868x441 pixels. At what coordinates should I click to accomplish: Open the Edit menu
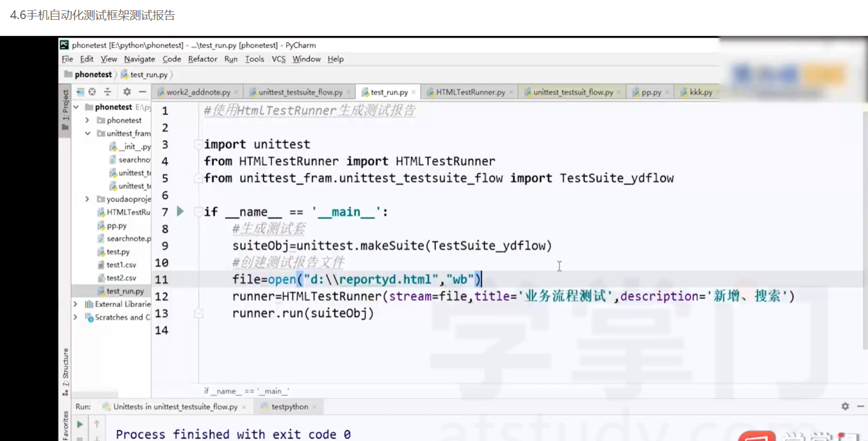tap(87, 59)
